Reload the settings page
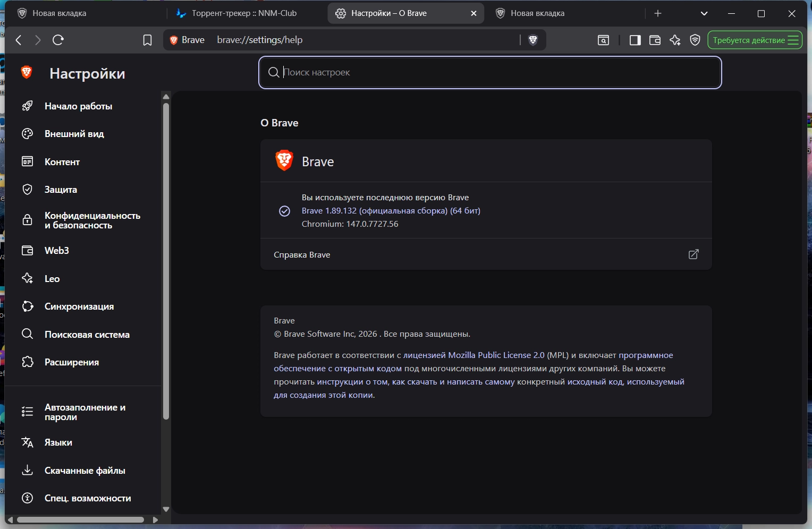 [x=58, y=40]
